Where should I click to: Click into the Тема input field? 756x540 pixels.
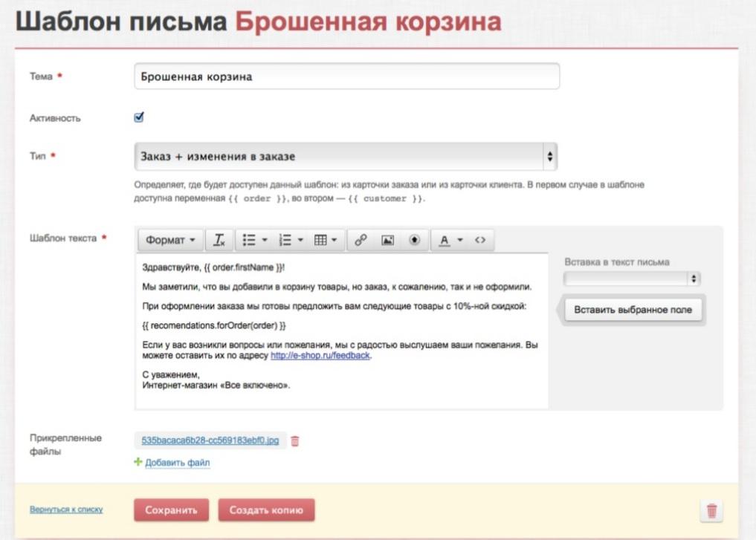(x=346, y=77)
